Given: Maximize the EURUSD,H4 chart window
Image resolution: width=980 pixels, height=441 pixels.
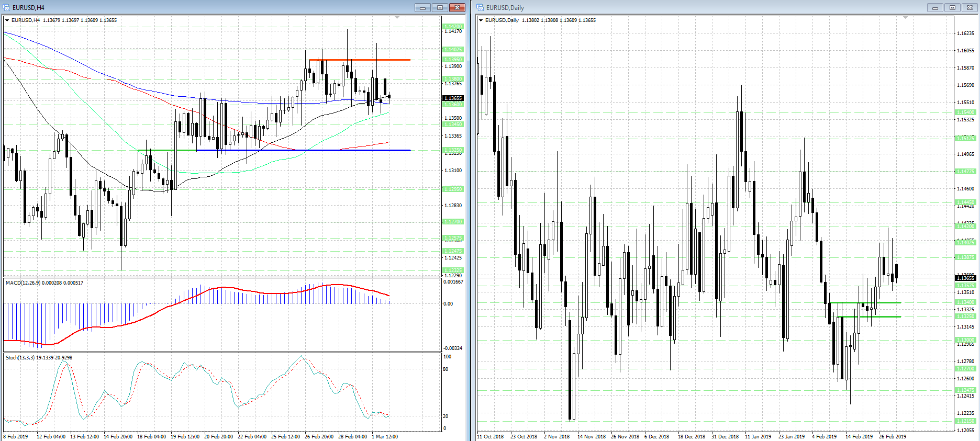Looking at the screenshot, I should click(440, 7).
